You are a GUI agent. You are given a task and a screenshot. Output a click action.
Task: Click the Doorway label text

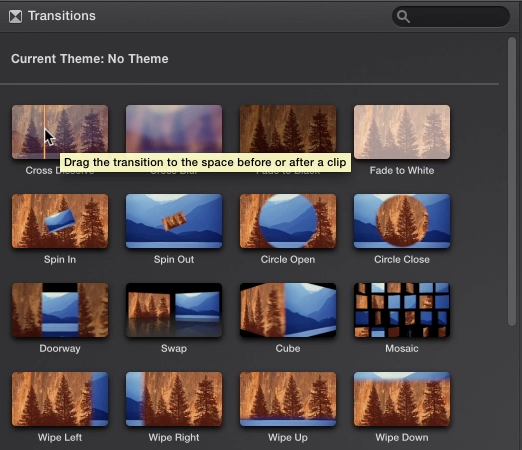pos(60,349)
